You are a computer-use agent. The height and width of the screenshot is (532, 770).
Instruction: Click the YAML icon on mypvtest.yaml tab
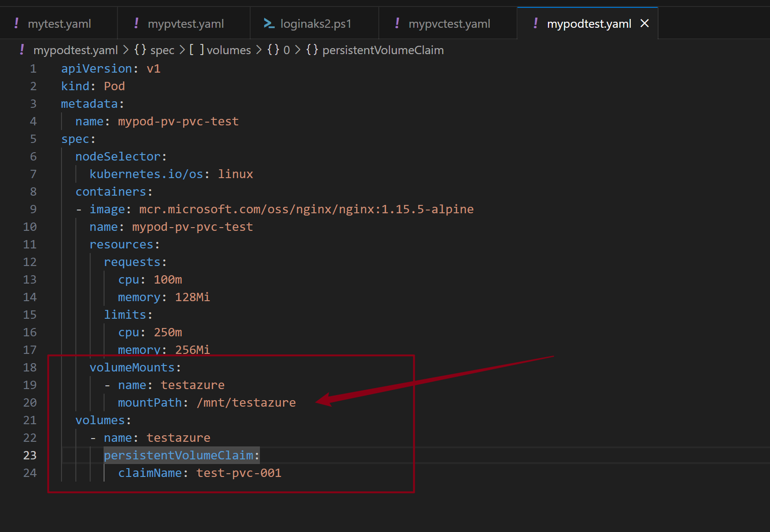point(136,23)
